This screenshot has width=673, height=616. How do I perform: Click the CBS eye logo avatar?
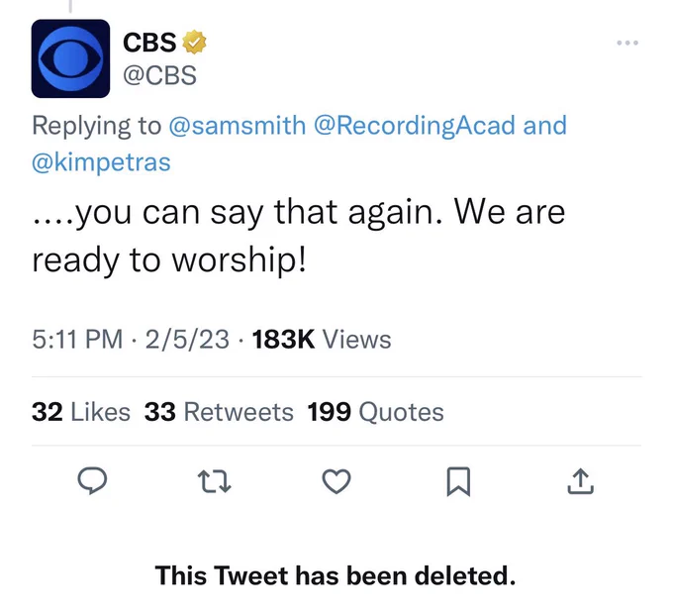[x=70, y=58]
